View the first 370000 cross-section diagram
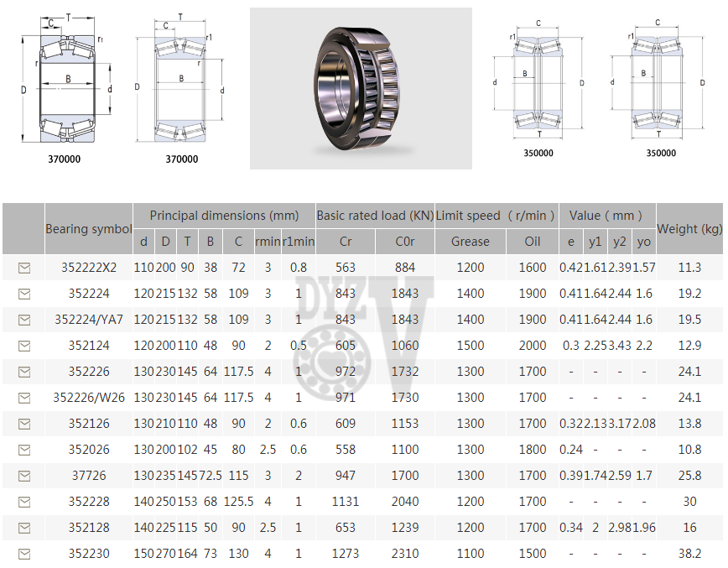This screenshot has height=568, width=728. click(x=65, y=84)
